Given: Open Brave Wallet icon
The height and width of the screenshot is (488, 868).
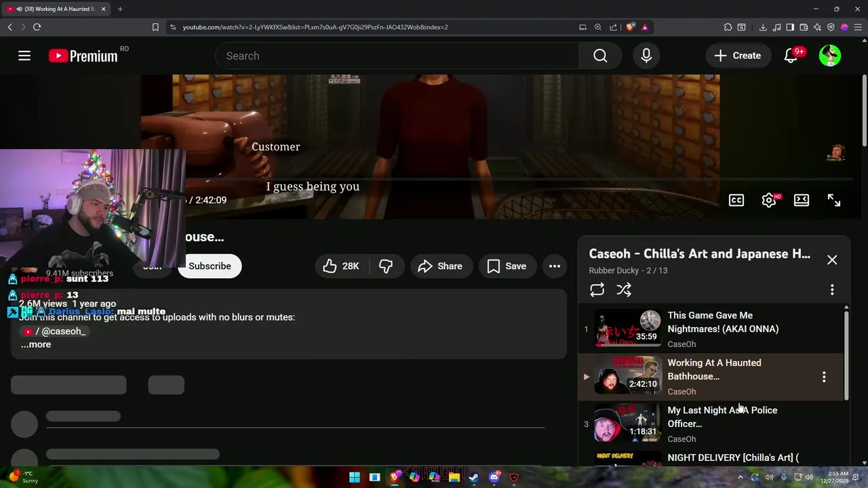Looking at the screenshot, I should tap(804, 27).
